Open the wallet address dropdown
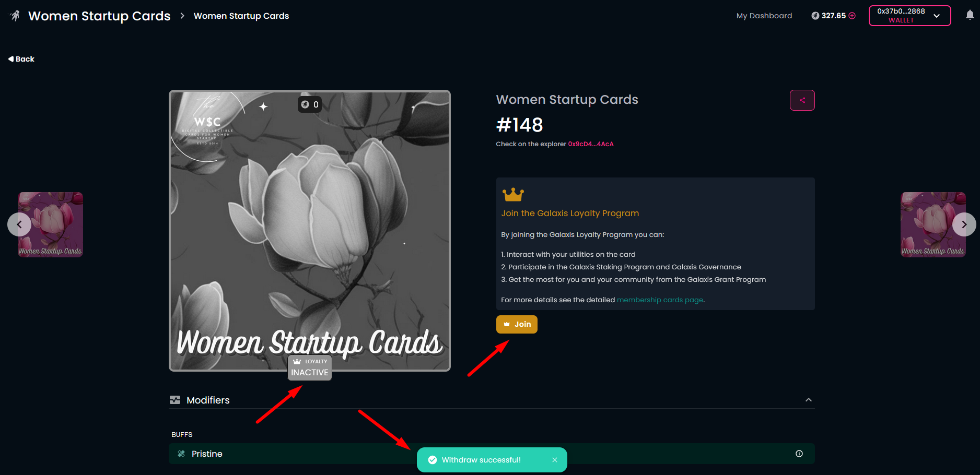The width and height of the screenshot is (980, 475). point(909,16)
